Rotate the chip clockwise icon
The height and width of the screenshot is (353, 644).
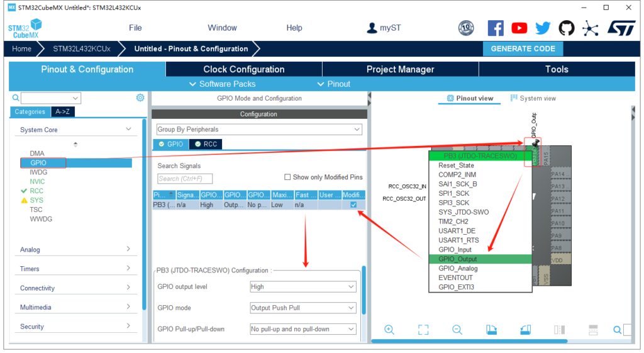pyautogui.click(x=491, y=330)
